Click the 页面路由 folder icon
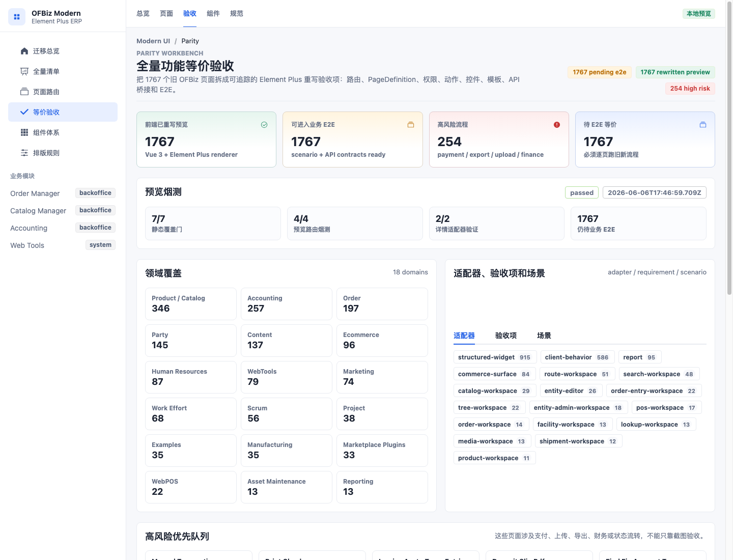This screenshot has height=560, width=733. (x=24, y=92)
